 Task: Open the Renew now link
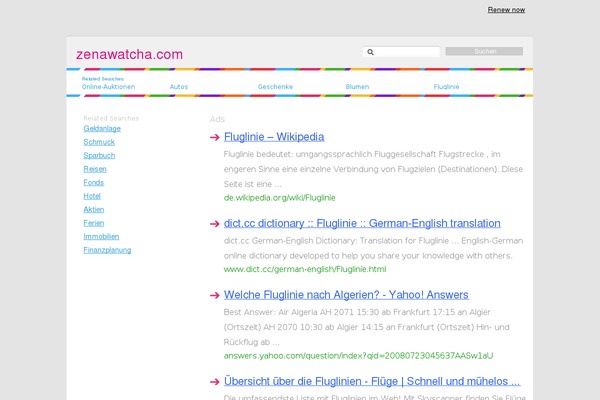(x=506, y=10)
